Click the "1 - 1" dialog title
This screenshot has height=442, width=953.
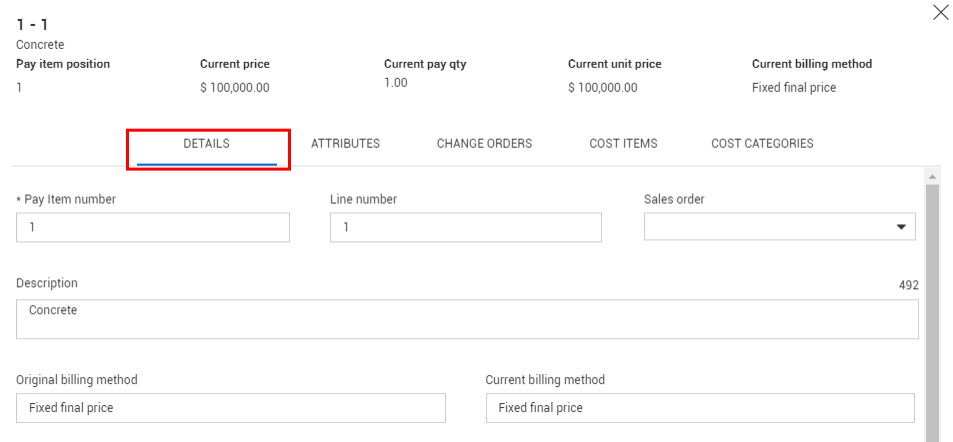point(29,24)
